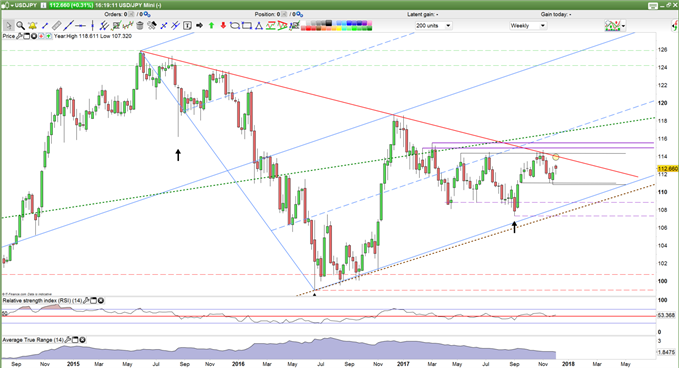Click the 112.660 current price label
The width and height of the screenshot is (679, 368).
[x=667, y=168]
